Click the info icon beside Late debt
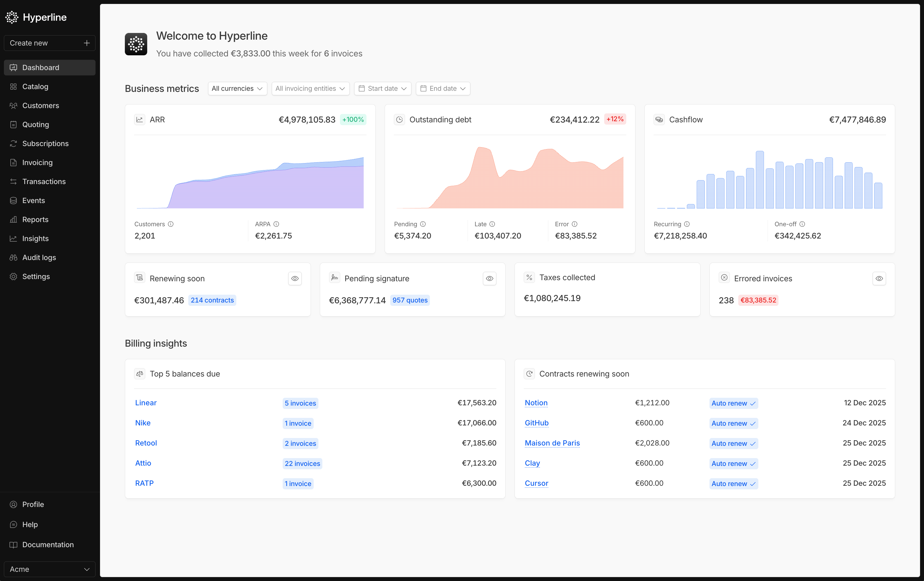924x581 pixels. click(x=492, y=224)
